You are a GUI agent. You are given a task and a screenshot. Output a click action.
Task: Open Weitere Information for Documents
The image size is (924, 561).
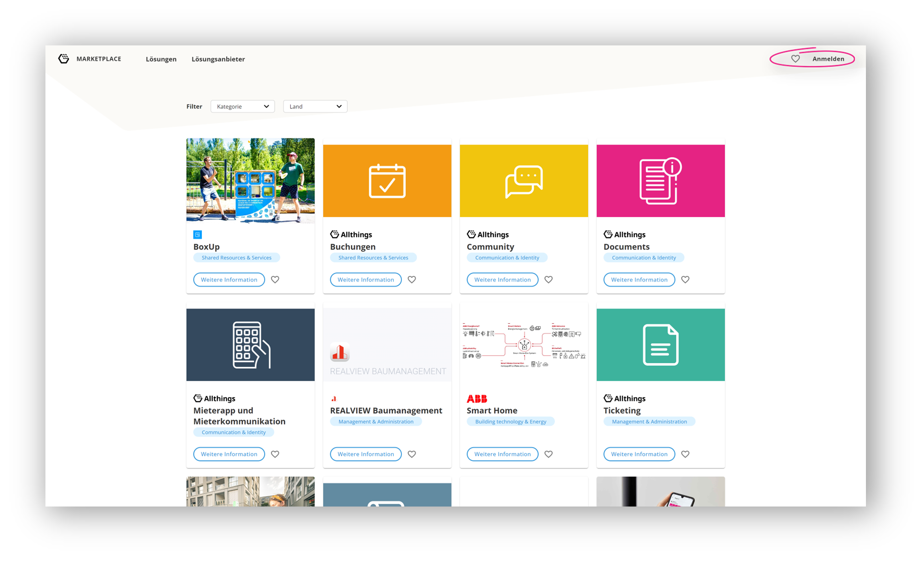(639, 279)
